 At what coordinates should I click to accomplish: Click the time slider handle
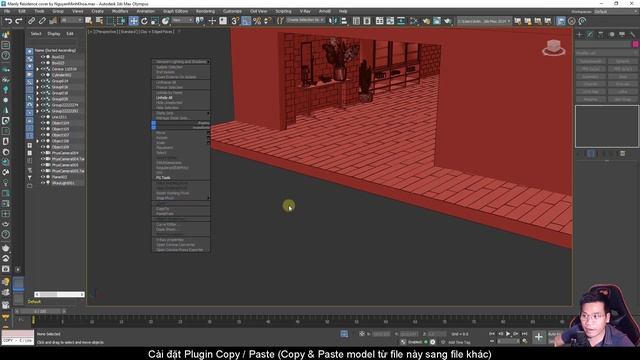[39, 311]
